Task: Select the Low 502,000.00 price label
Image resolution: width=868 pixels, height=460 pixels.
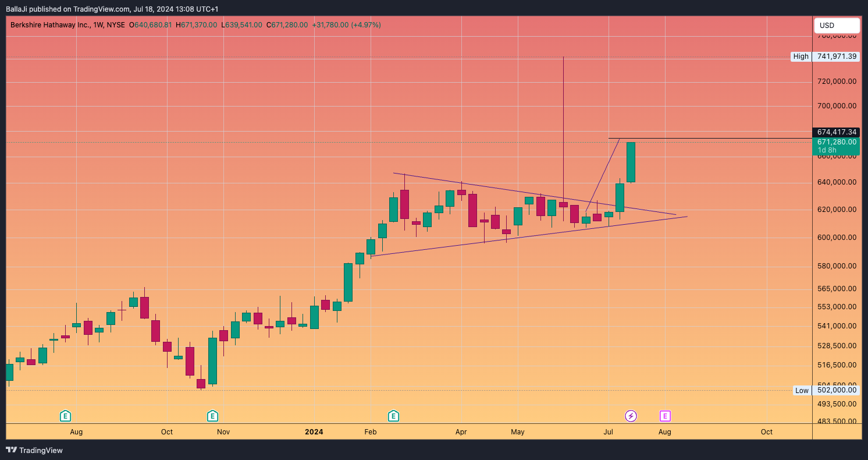Action: (826, 390)
